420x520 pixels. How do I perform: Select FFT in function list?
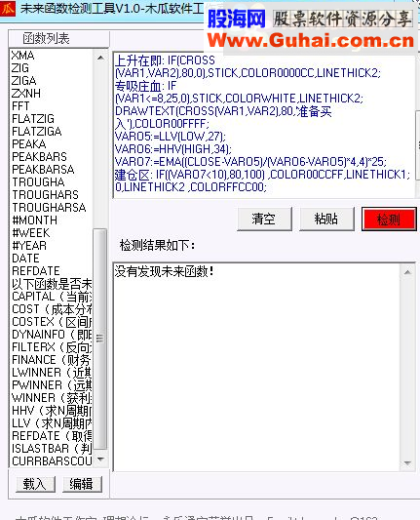click(20, 106)
